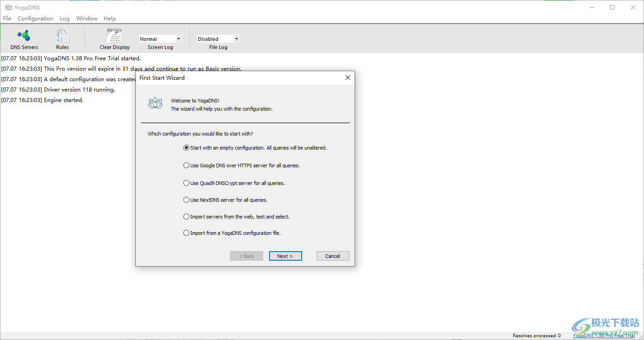Select empty configuration radio option
The image size is (644, 340).
click(255, 148)
